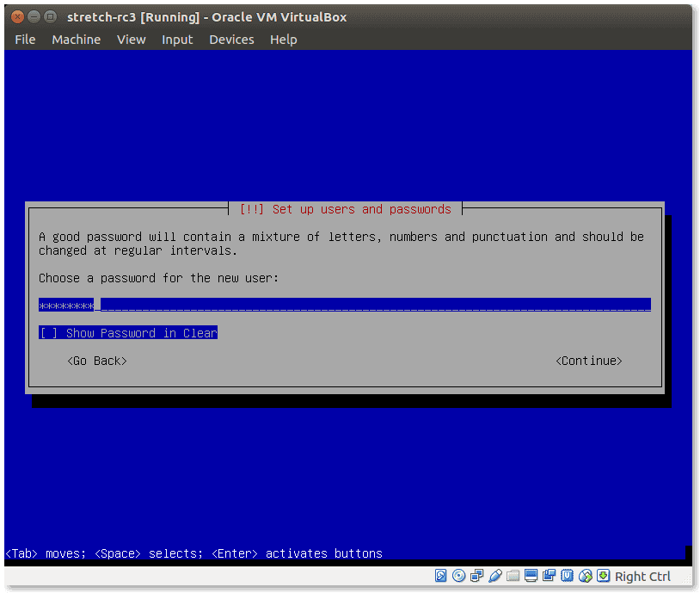
Task: Click the network adapters status icon
Action: (475, 576)
